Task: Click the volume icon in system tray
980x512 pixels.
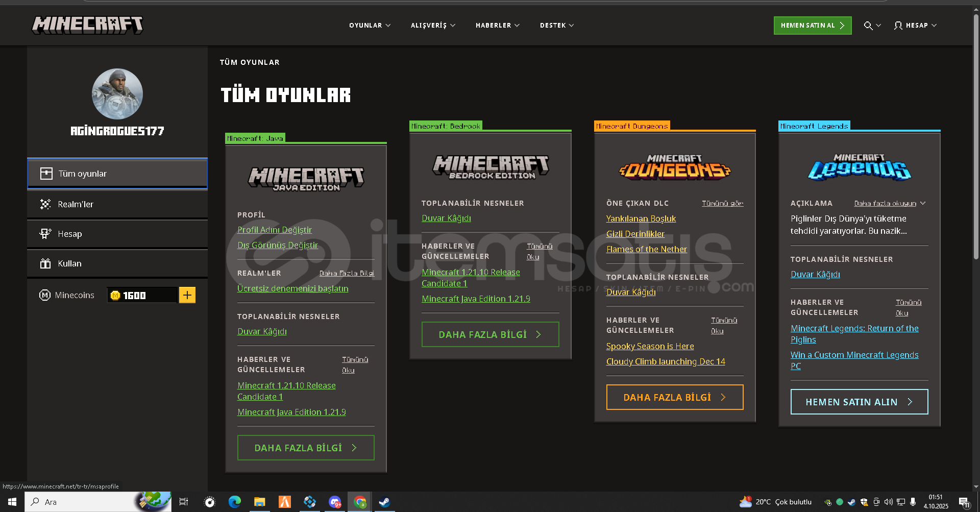Action: point(889,502)
